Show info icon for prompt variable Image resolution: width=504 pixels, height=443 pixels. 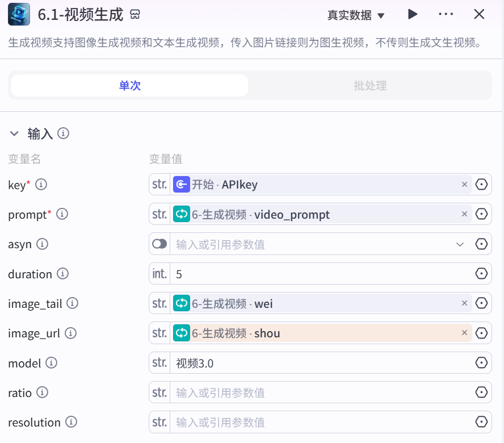(x=62, y=214)
